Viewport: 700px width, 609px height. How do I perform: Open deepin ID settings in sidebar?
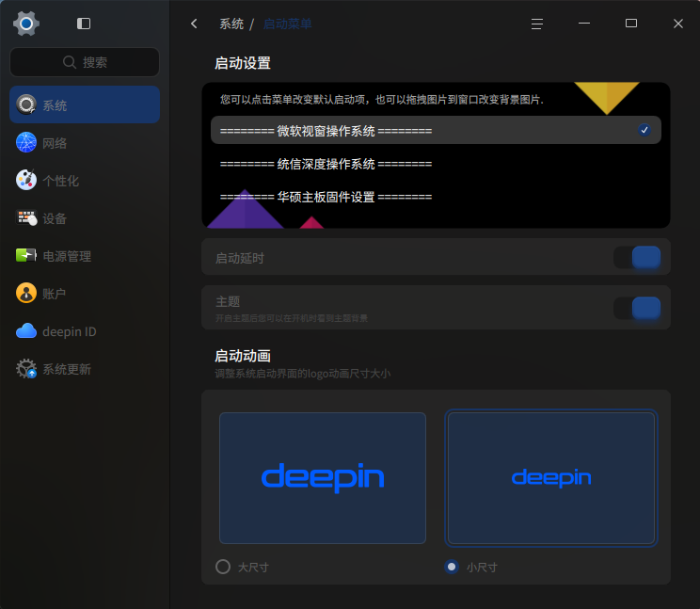coord(85,330)
